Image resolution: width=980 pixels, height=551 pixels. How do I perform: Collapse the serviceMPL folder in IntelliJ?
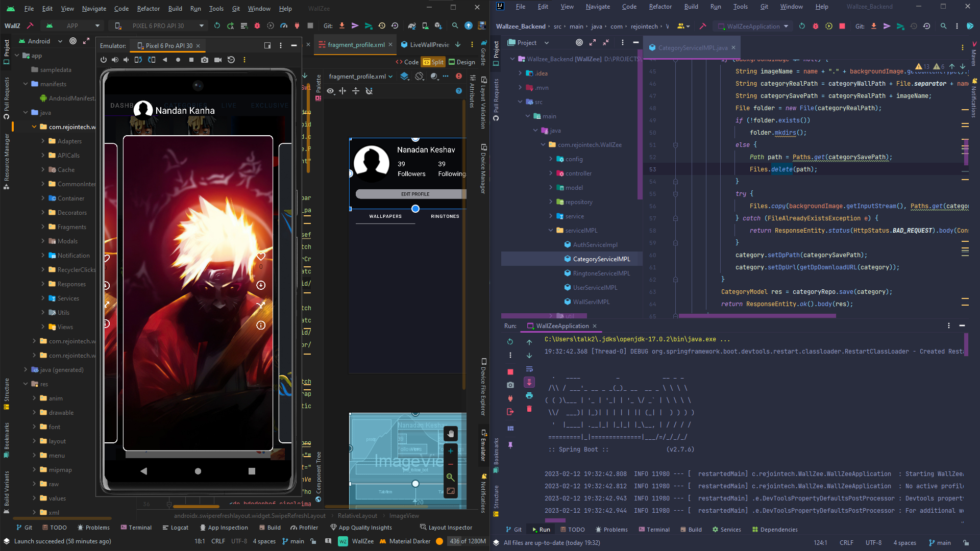coord(551,231)
